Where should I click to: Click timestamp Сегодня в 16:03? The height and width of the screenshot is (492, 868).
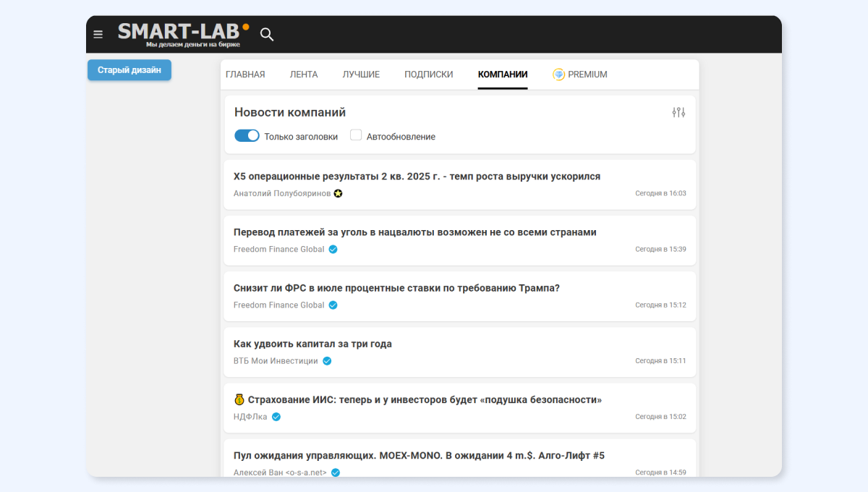660,193
